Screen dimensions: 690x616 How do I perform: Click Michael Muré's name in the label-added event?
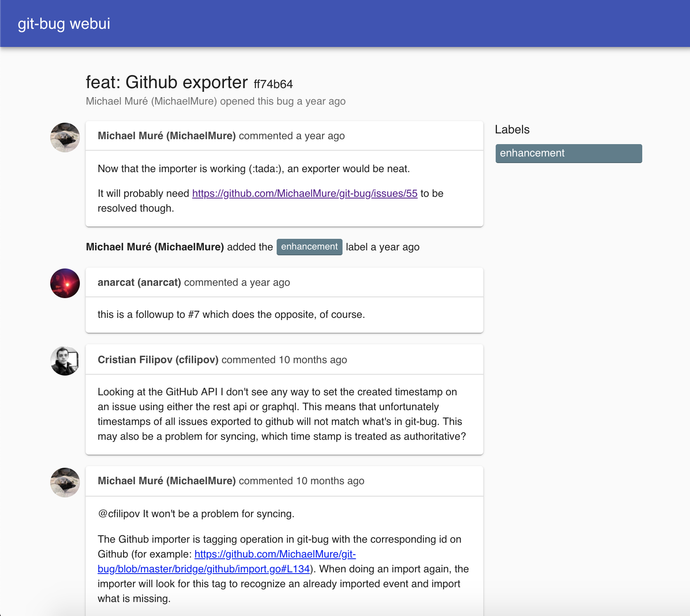coord(155,247)
